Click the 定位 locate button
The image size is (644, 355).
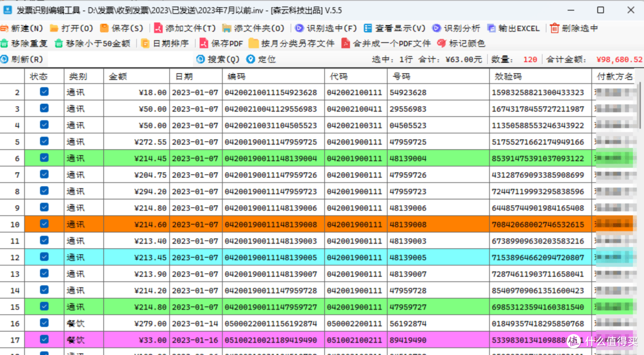point(261,59)
